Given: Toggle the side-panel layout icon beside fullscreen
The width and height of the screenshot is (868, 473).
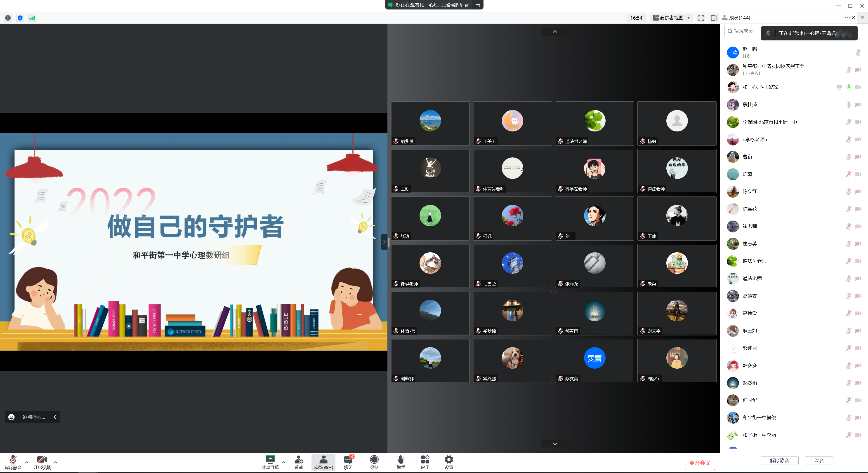Looking at the screenshot, I should pyautogui.click(x=713, y=18).
